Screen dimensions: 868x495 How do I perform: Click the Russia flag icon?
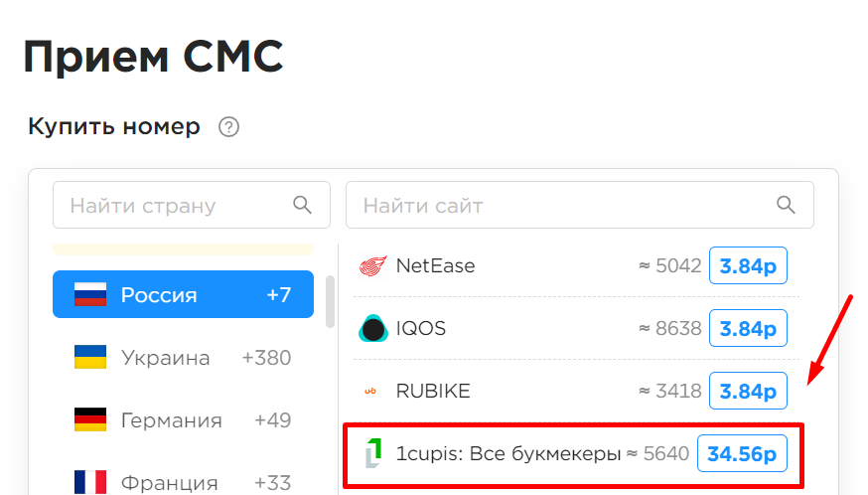[90, 294]
